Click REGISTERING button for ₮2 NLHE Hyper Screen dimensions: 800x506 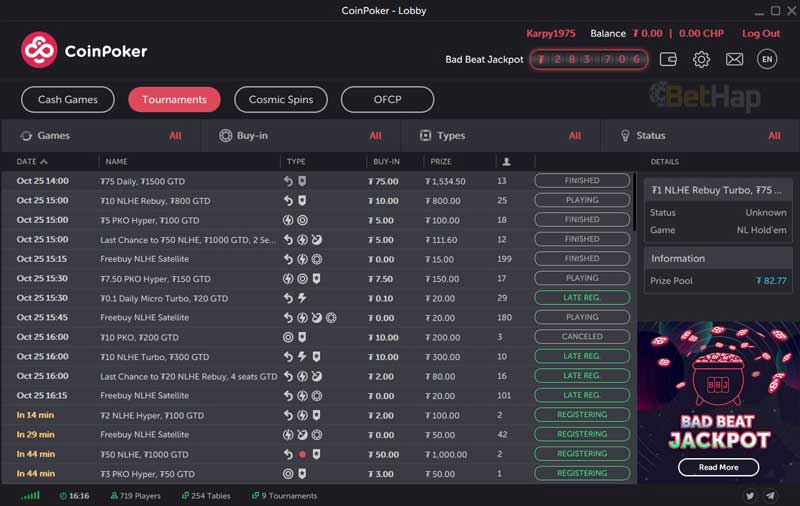pyautogui.click(x=582, y=415)
